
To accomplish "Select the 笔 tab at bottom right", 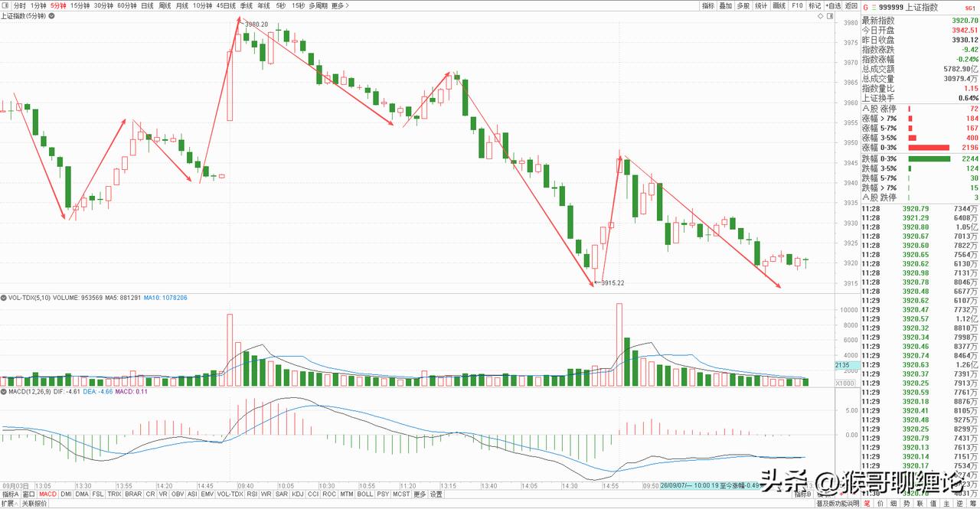I will pos(867,504).
